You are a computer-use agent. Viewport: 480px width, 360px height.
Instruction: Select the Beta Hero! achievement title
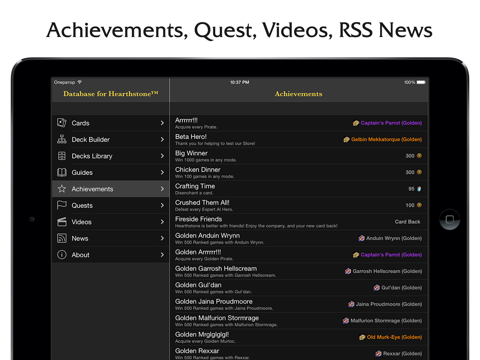pos(191,137)
